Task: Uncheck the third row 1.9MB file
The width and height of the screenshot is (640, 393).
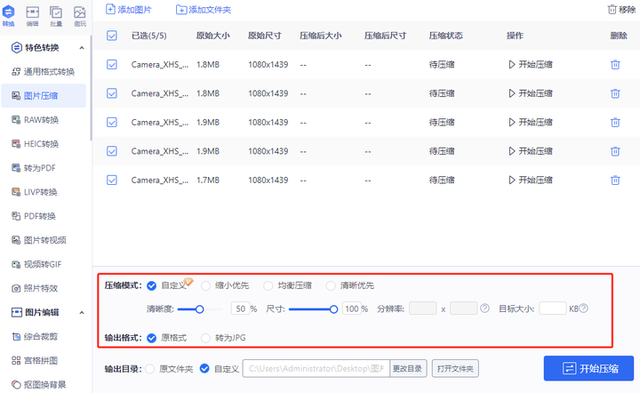Action: pos(112,122)
